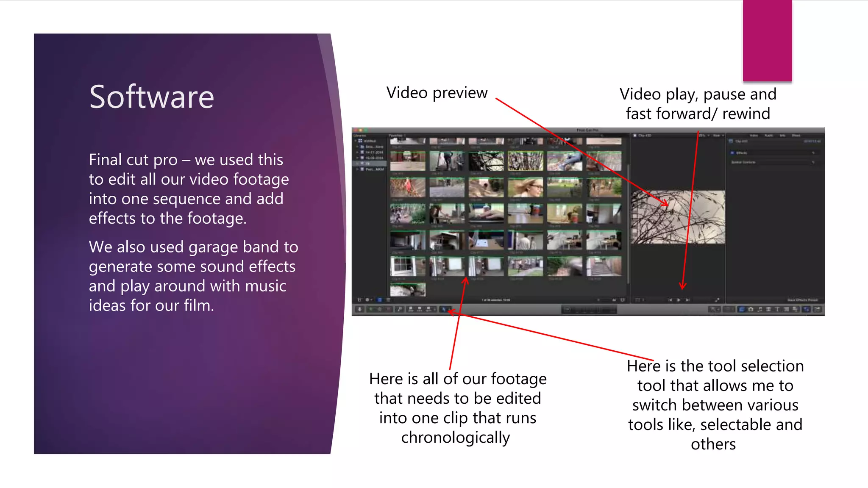The image size is (868, 488).
Task: Toggle the Inspector panel button
Action: point(806,309)
